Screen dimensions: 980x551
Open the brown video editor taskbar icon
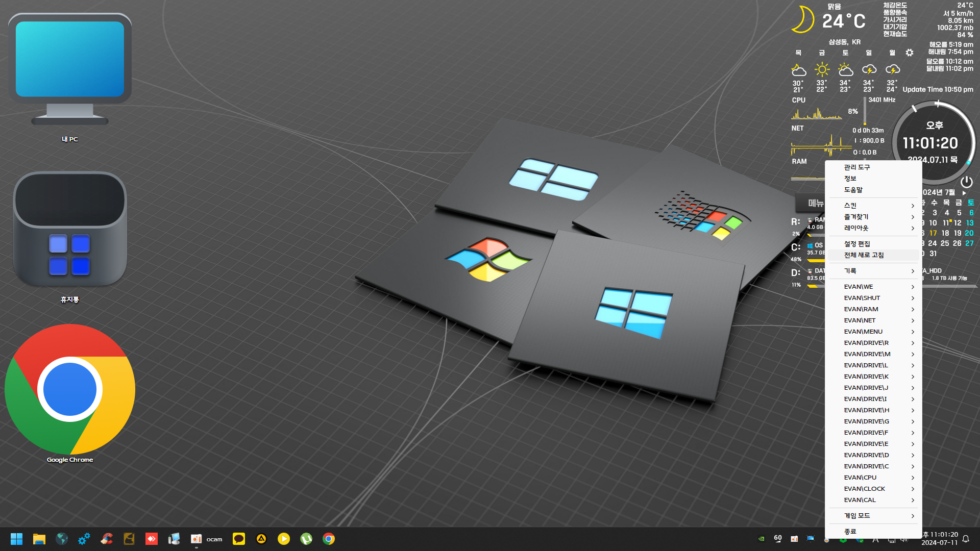[x=129, y=539]
